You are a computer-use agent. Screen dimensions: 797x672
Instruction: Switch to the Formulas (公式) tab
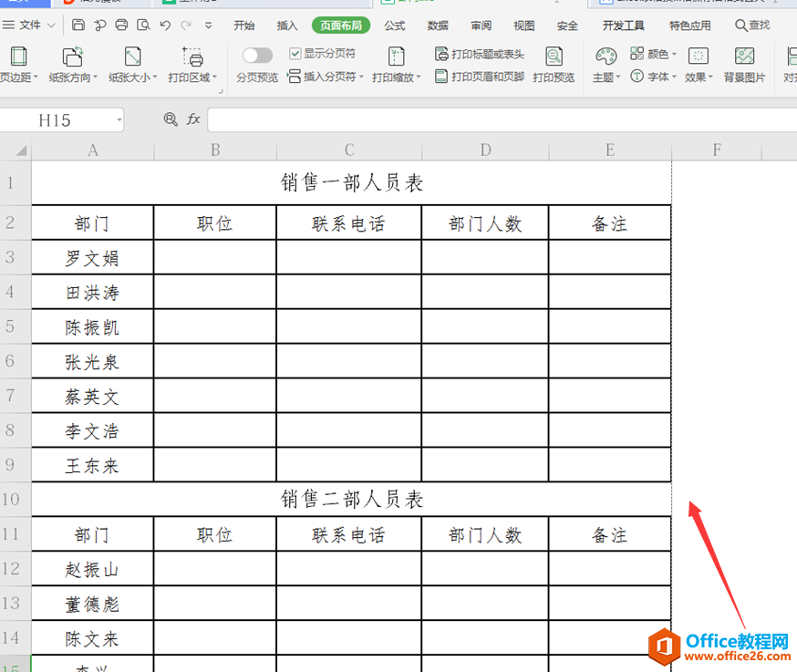pyautogui.click(x=395, y=26)
